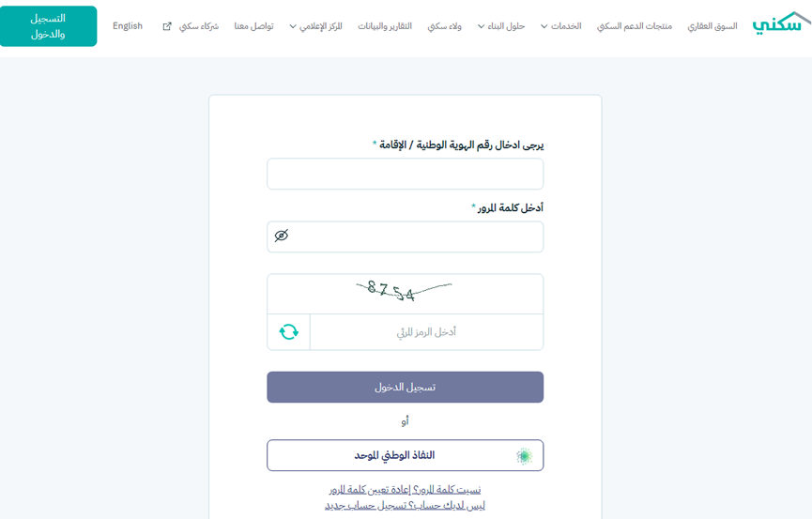812x519 pixels.
Task: Expand the المركز الإعلامي dropdown menu
Action: coord(315,26)
